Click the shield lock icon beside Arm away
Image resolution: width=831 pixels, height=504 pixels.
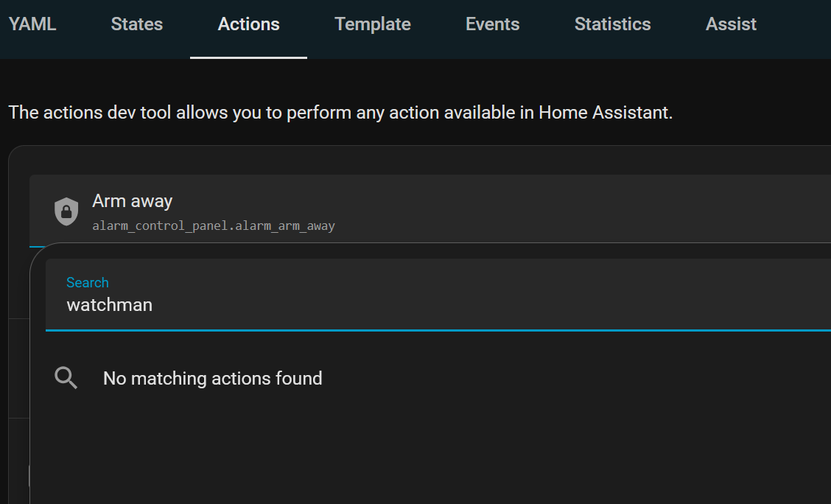click(x=66, y=211)
